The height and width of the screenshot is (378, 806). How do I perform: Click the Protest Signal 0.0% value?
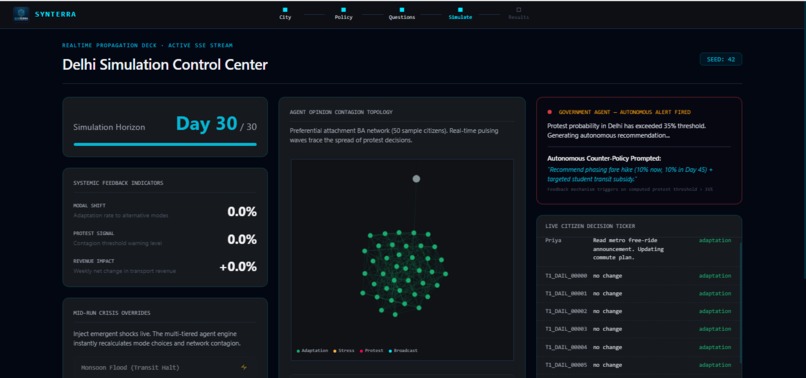242,239
